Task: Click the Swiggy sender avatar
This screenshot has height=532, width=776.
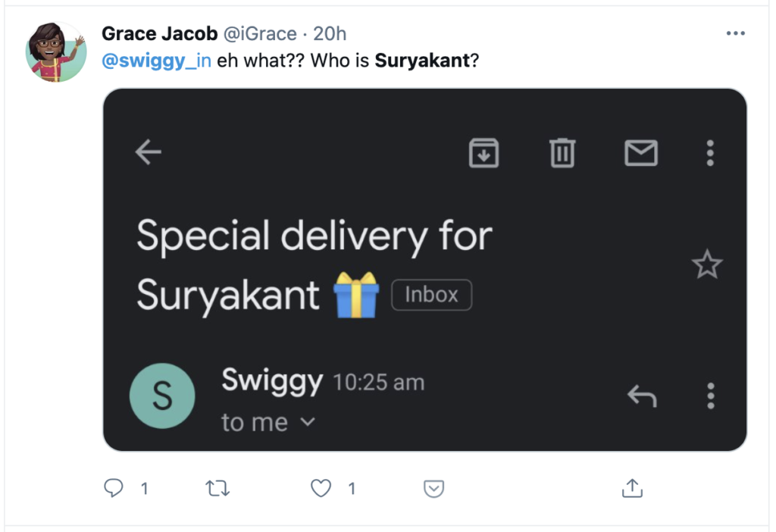Action: click(162, 396)
